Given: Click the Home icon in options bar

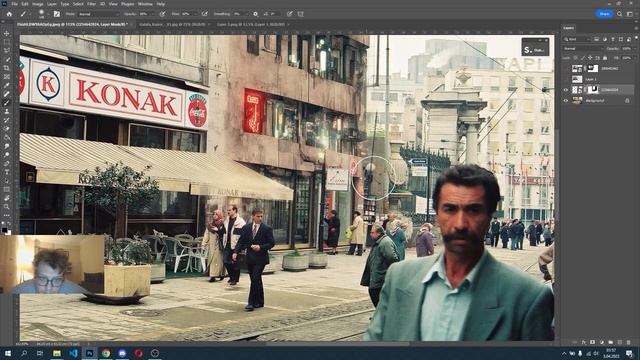Looking at the screenshot, I should click(x=9, y=14).
